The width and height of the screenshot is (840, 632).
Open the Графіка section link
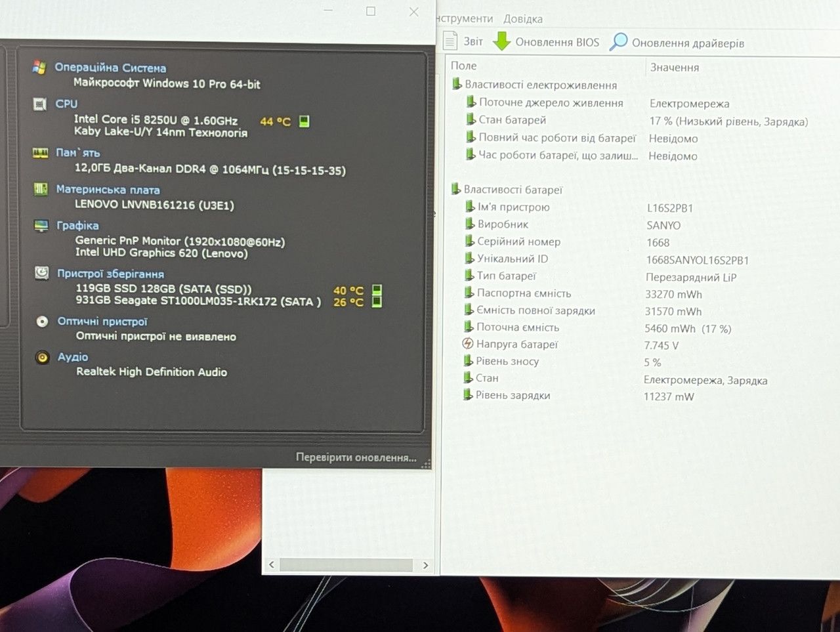tap(77, 226)
